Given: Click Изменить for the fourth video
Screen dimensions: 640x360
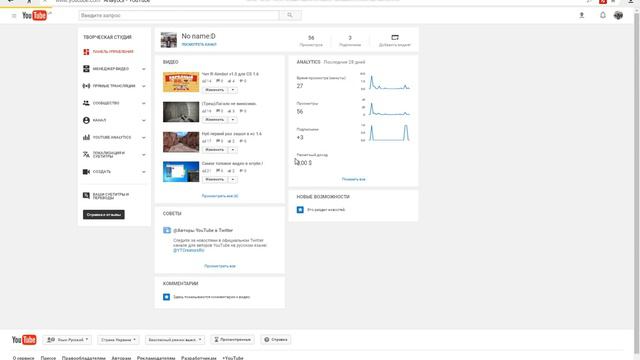Looking at the screenshot, I should (x=215, y=179).
